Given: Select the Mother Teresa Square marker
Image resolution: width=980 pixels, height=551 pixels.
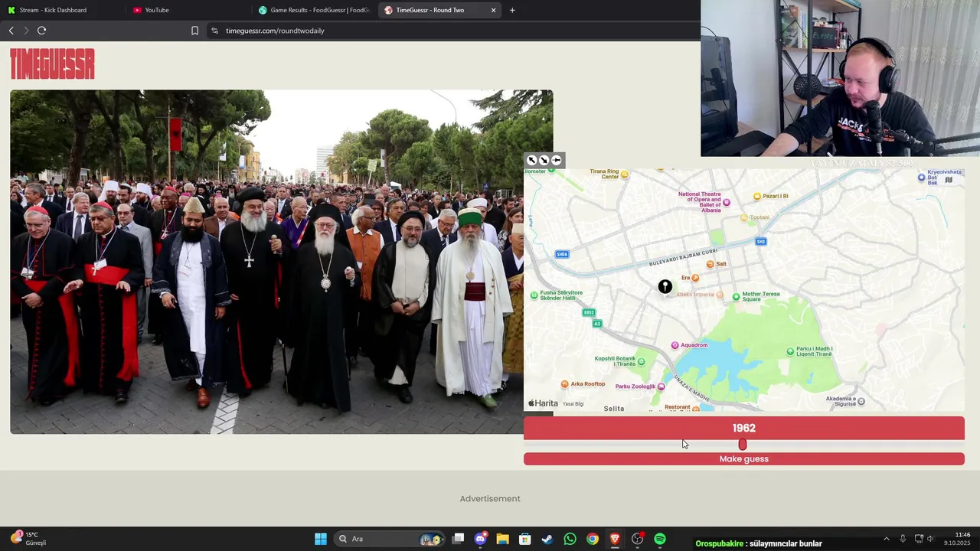Looking at the screenshot, I should 736,296.
